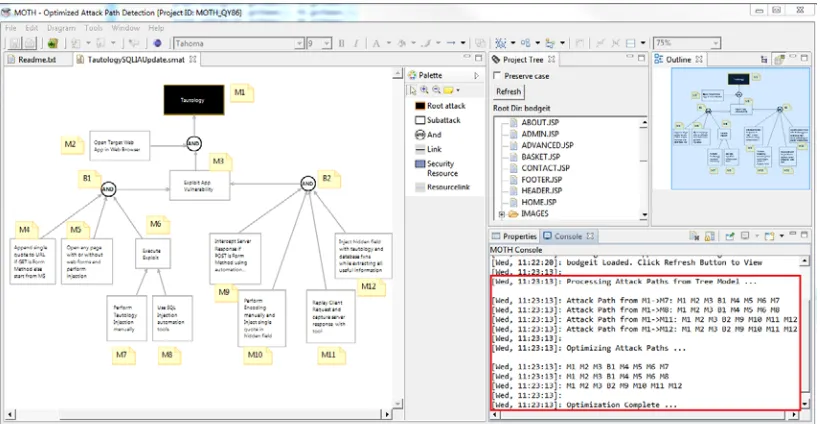
Task: Select the Zoom Out tool in Palette
Action: pyautogui.click(x=436, y=90)
